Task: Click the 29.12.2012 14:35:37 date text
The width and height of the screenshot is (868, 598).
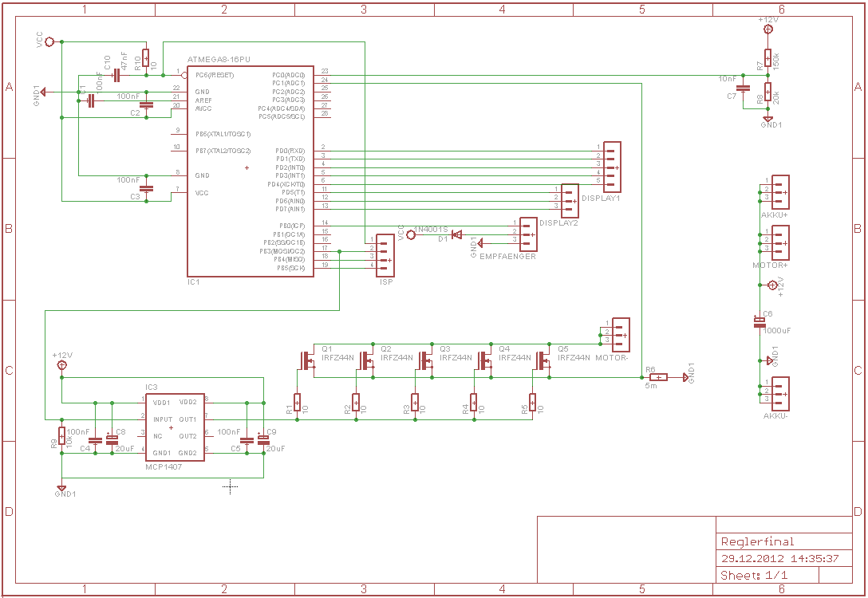Action: (779, 559)
